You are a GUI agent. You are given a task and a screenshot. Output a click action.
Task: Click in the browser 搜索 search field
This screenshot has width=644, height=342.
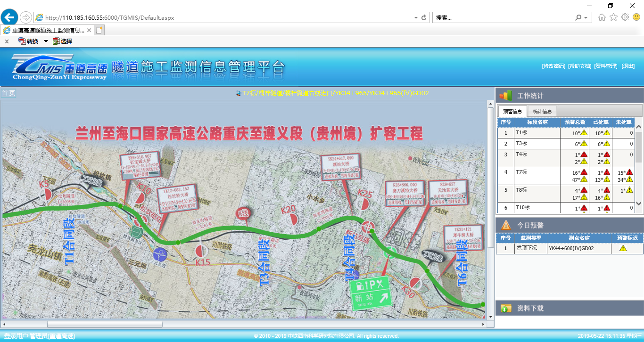(x=502, y=18)
